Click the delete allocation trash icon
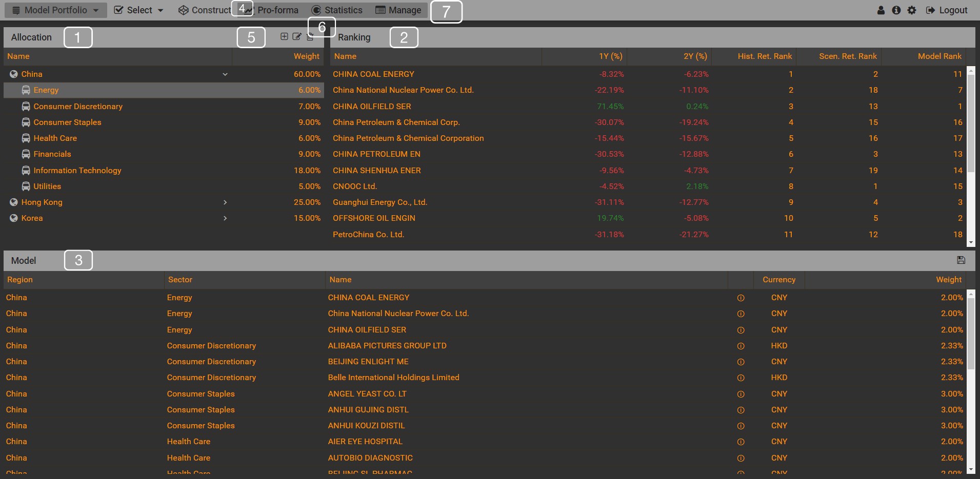Image resolution: width=980 pixels, height=479 pixels. click(x=310, y=37)
